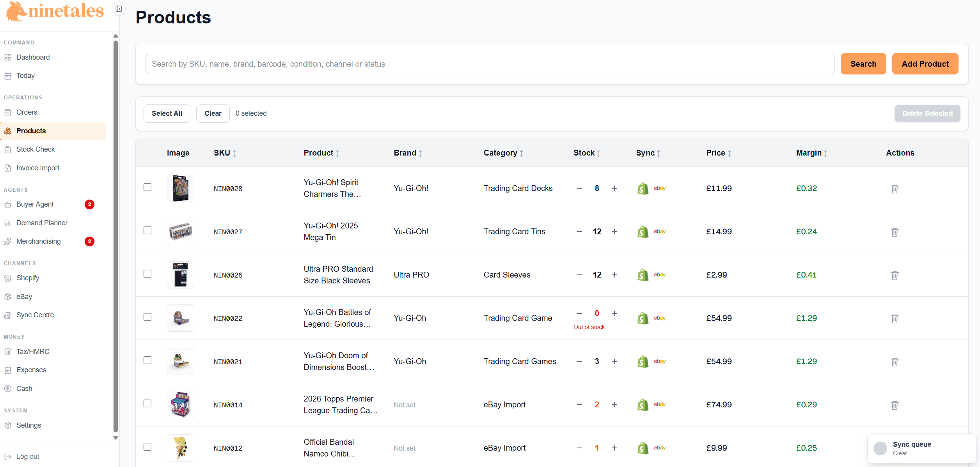Click eBay icon in NIN0021 row
This screenshot has height=467, width=980.
pyautogui.click(x=660, y=361)
